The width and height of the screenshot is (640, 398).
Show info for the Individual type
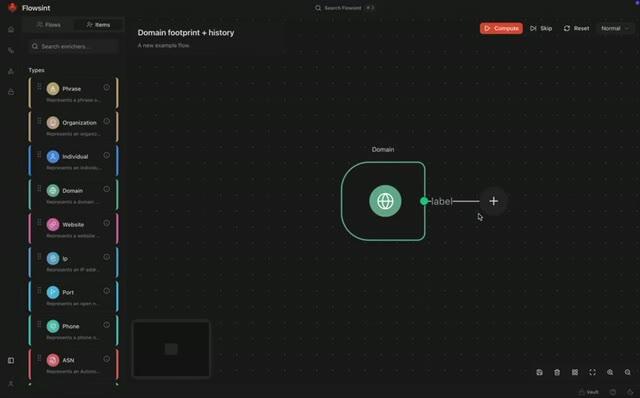tap(107, 155)
